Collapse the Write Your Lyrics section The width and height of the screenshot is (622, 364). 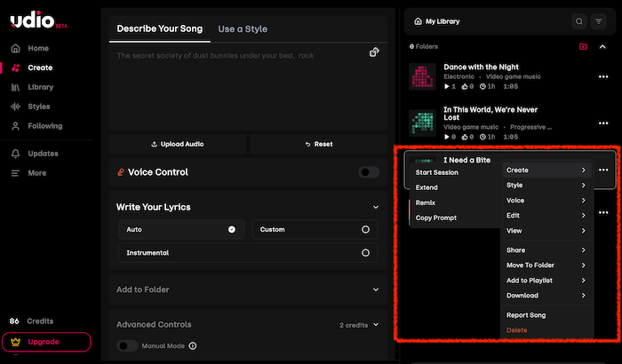(x=376, y=207)
